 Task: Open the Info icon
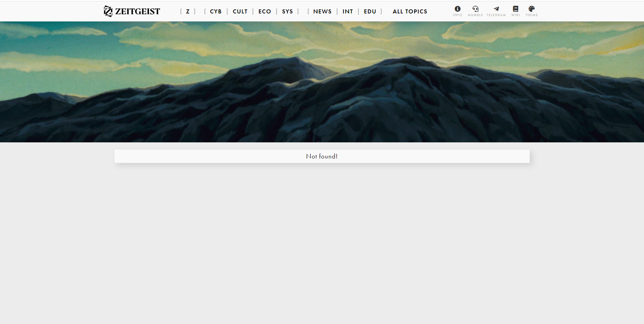pos(458,9)
